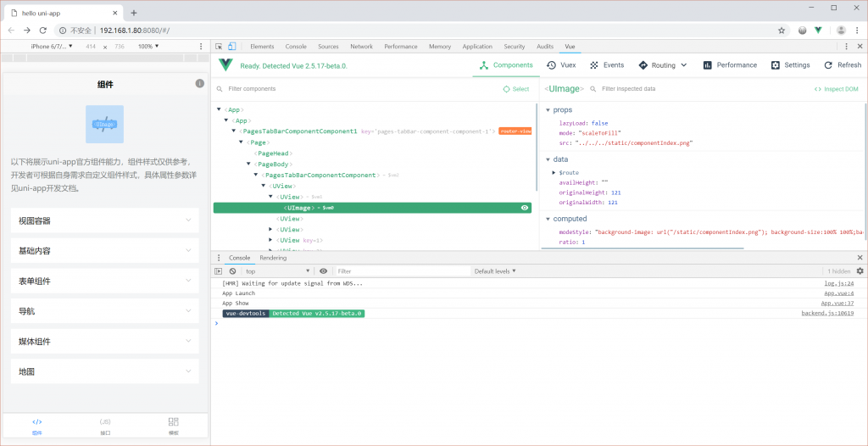Open Chrome three-dot menu
The width and height of the screenshot is (868, 446).
click(858, 31)
